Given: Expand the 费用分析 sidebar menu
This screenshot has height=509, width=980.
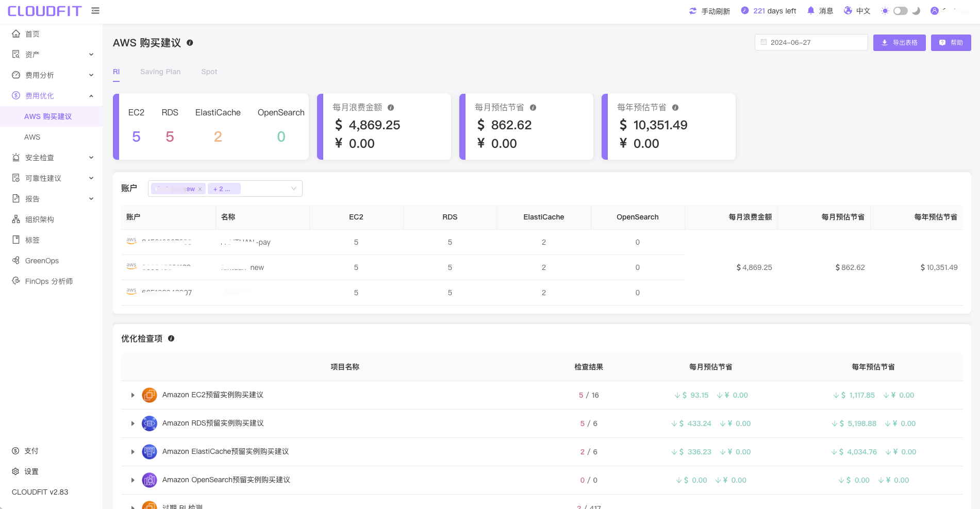Looking at the screenshot, I should click(52, 75).
